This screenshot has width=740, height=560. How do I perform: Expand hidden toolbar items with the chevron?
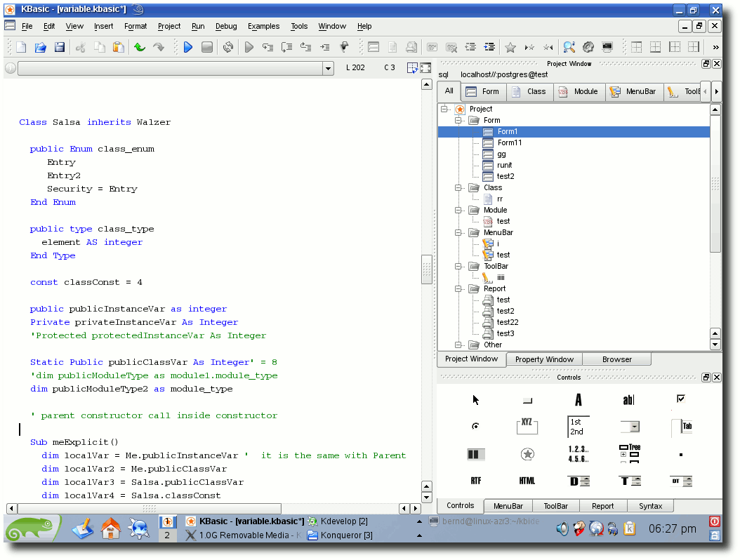coord(716,47)
